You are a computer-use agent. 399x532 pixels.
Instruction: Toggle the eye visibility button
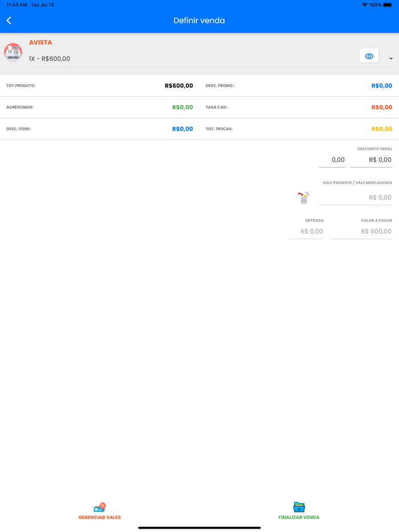[x=369, y=56]
